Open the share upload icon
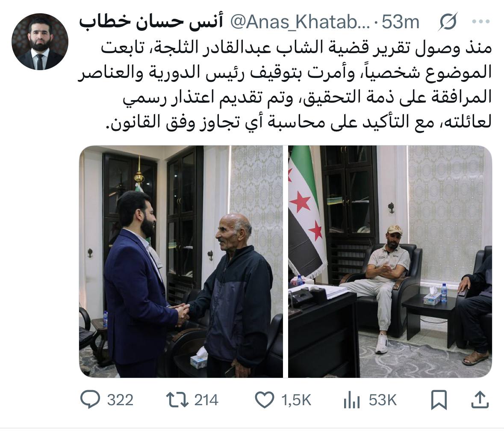Image resolution: width=504 pixels, height=433 pixels. tap(480, 399)
